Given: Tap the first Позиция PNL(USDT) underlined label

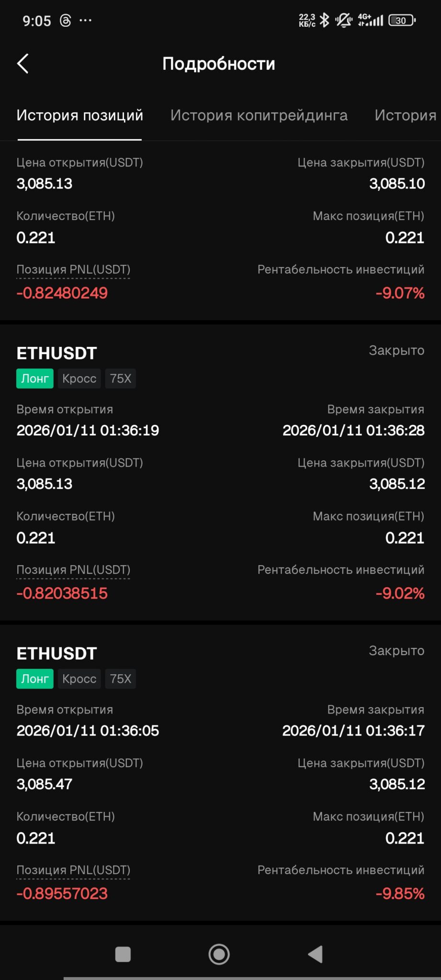Looking at the screenshot, I should 73,270.
